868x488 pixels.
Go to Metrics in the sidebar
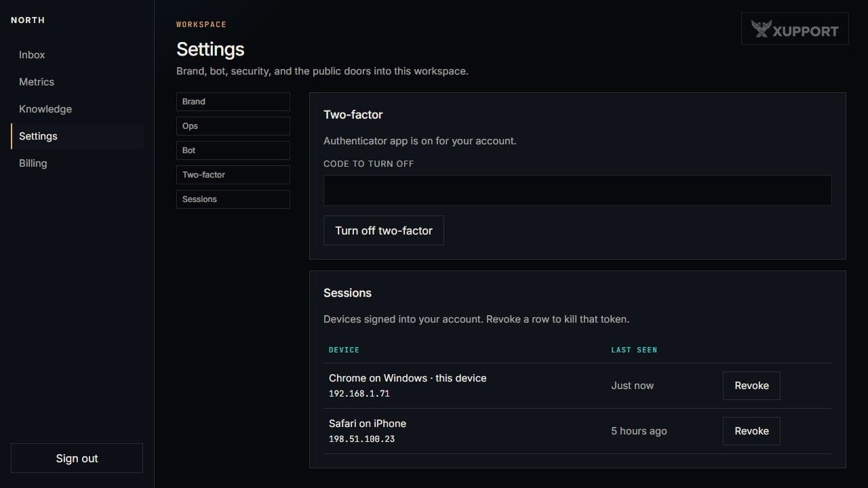click(x=77, y=82)
